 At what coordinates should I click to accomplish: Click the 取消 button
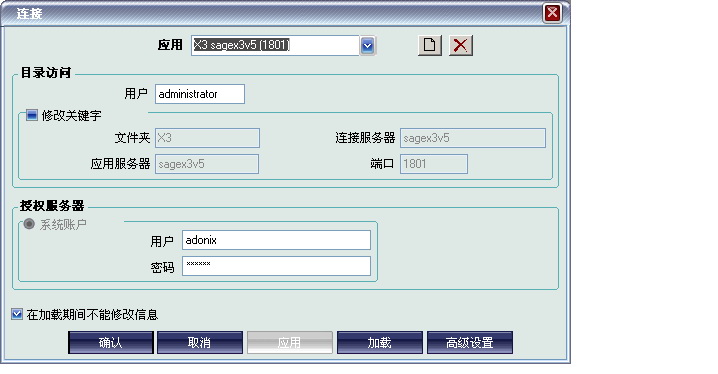[200, 342]
